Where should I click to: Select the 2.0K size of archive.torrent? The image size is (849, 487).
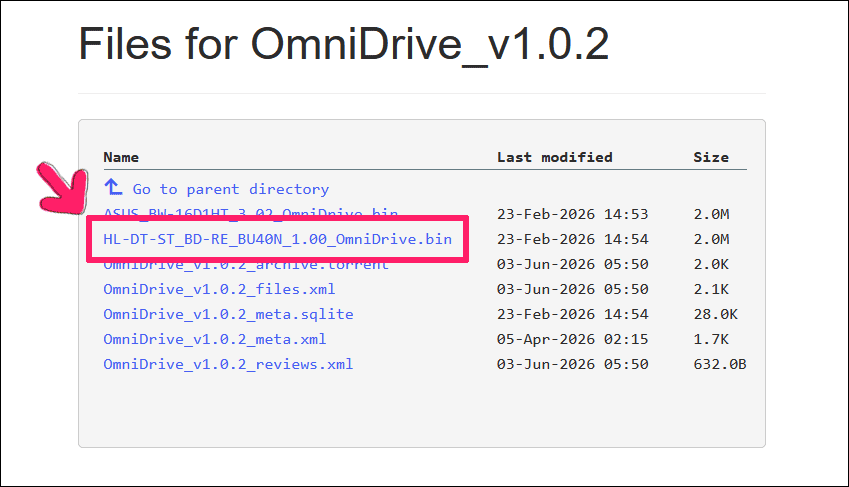click(711, 264)
